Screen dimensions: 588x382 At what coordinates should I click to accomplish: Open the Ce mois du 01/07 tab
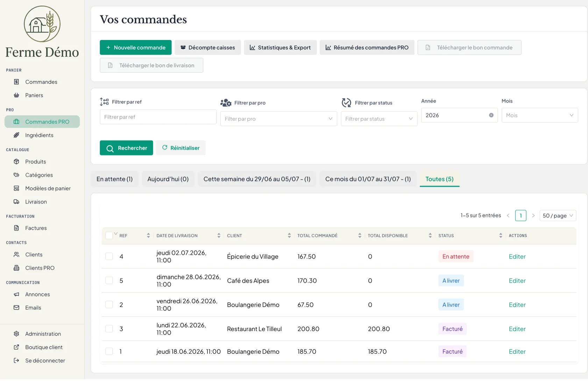coord(368,179)
